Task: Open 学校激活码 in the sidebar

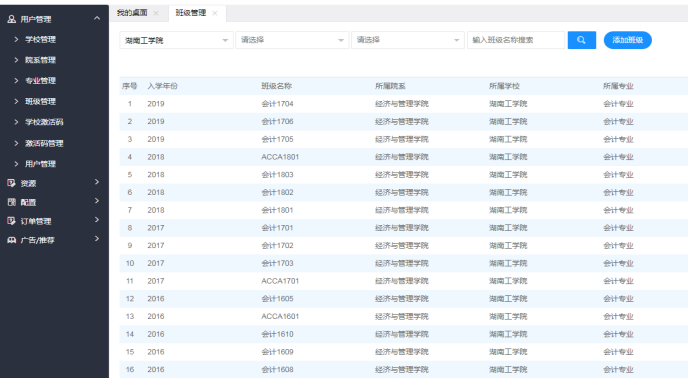Action: tap(44, 122)
